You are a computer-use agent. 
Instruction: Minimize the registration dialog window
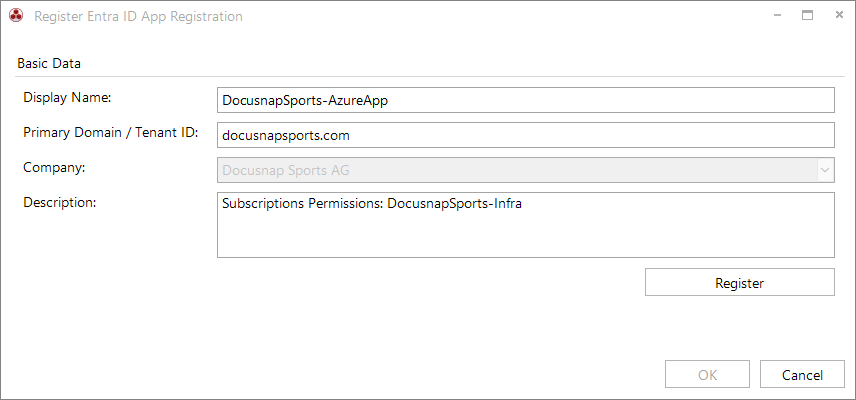pyautogui.click(x=777, y=15)
